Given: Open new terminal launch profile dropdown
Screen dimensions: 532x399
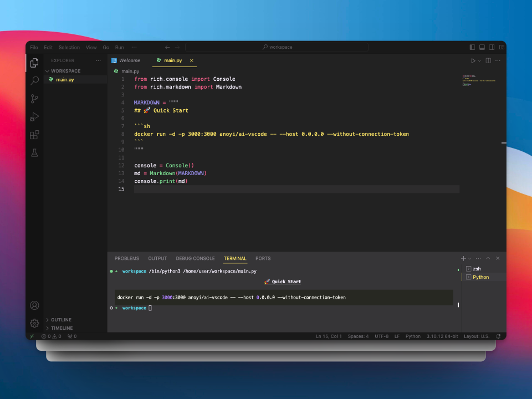Looking at the screenshot, I should 470,259.
